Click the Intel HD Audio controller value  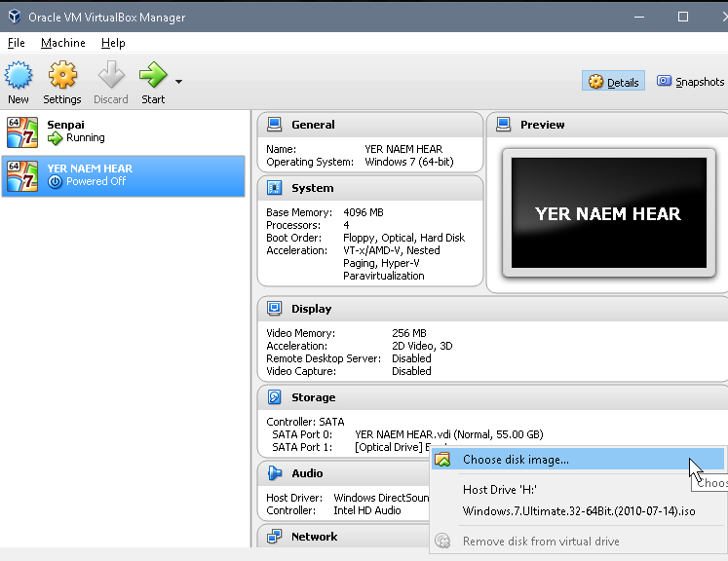[366, 510]
